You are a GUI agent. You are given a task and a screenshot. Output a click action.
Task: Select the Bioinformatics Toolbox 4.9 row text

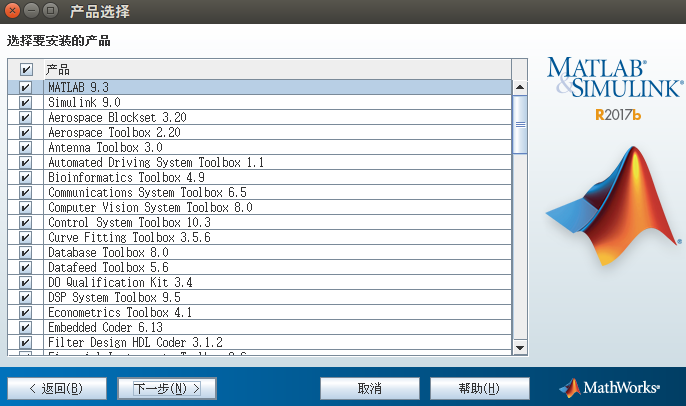126,177
